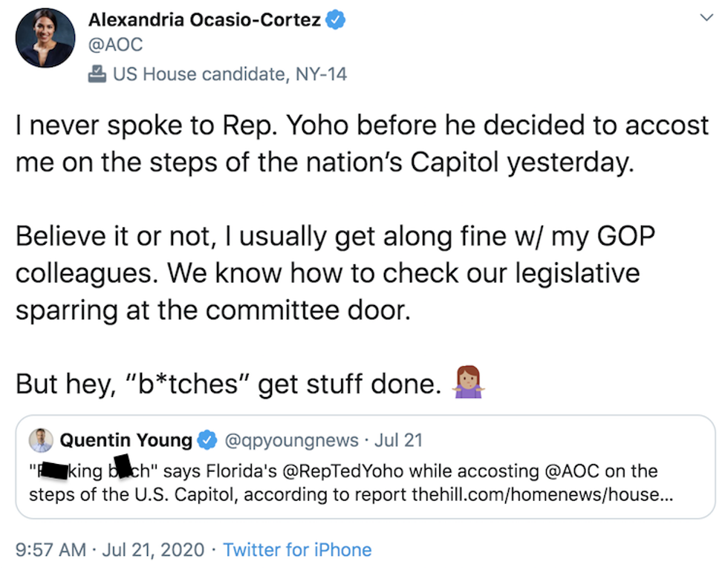Image resolution: width=728 pixels, height=573 pixels.
Task: Open the main tweet author's profile picture
Action: pyautogui.click(x=45, y=38)
